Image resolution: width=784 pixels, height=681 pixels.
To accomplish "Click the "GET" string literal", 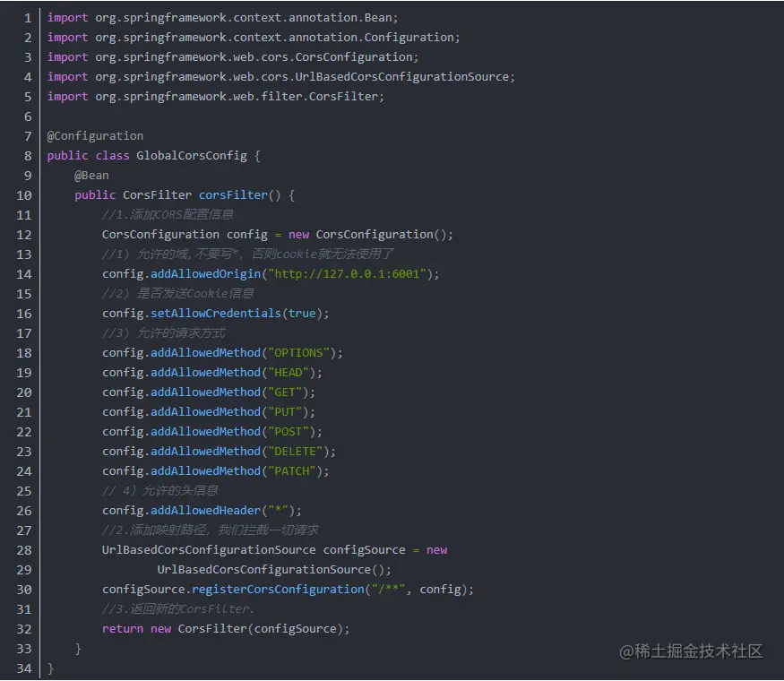I will [285, 392].
